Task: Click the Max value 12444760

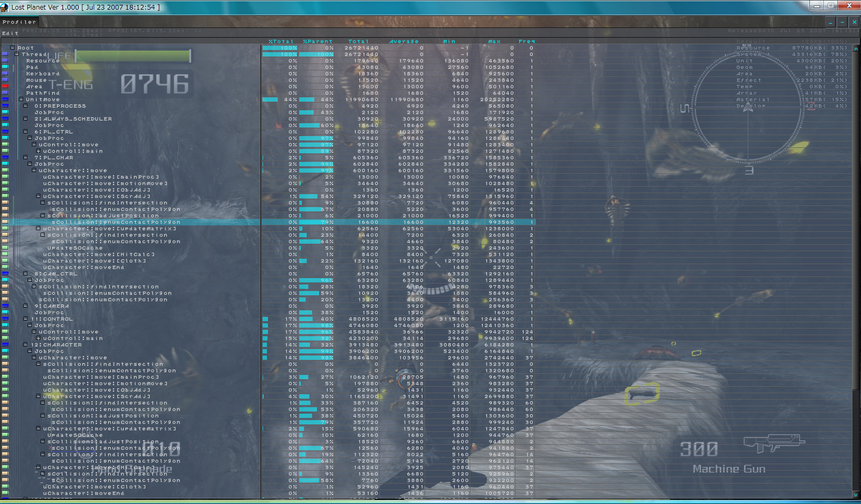Action: coord(497,319)
